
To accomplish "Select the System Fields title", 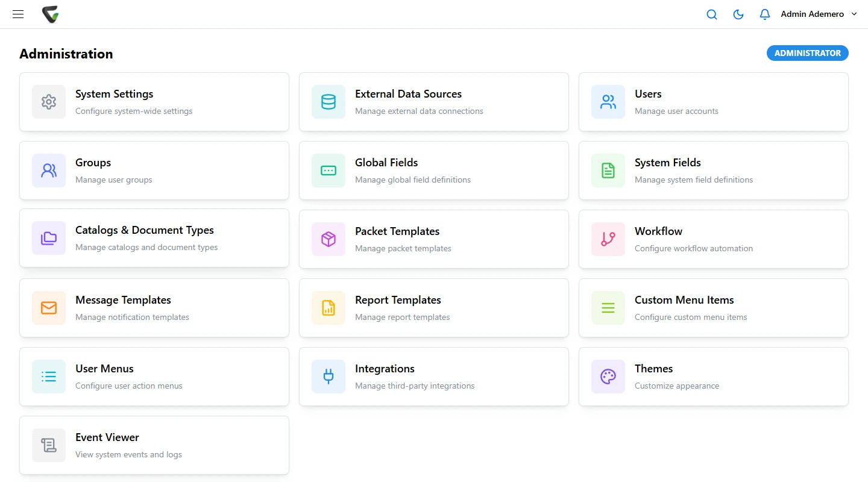I will coord(668,163).
